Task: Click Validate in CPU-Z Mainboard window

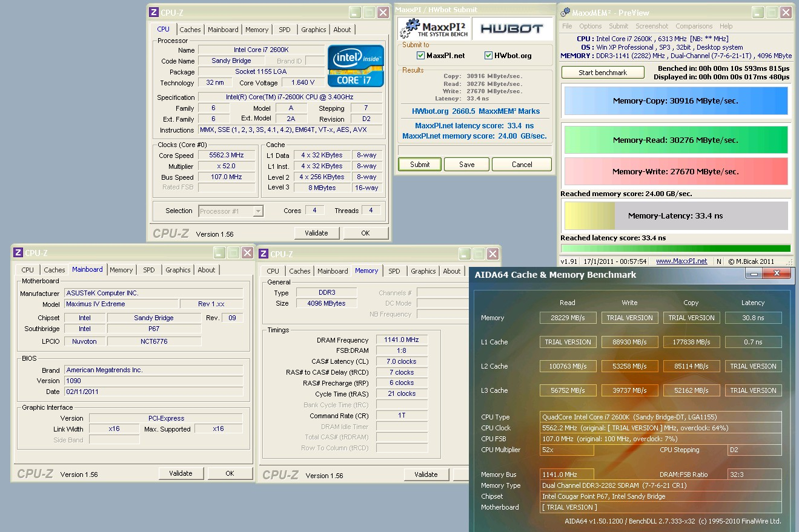Action: [181, 473]
